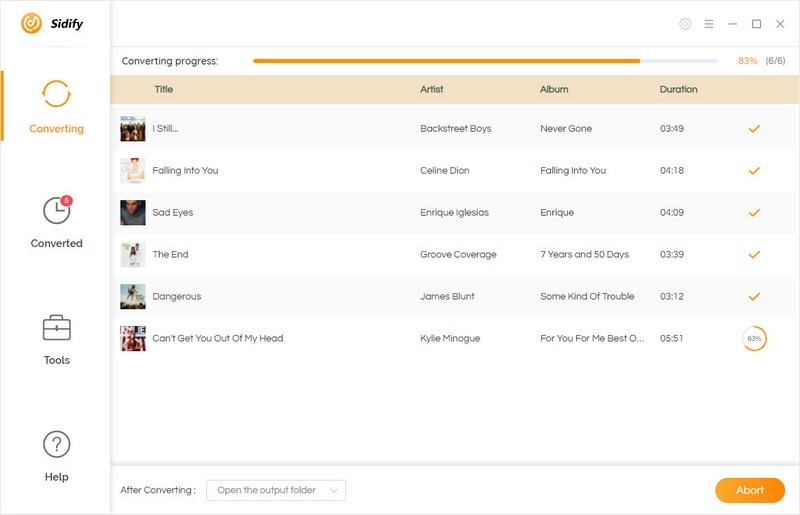The width and height of the screenshot is (800, 515).
Task: Click the Artist column header
Action: click(x=432, y=90)
